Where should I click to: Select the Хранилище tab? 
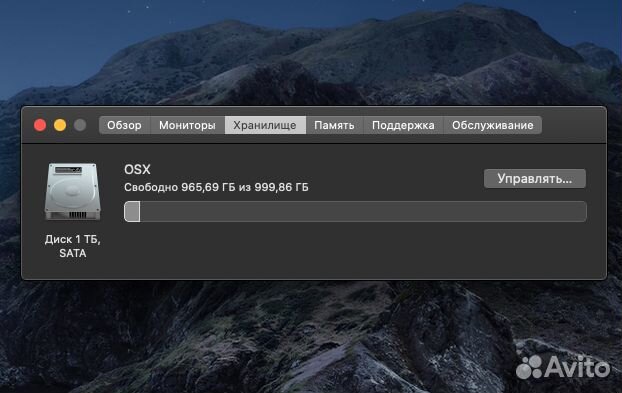click(x=265, y=125)
